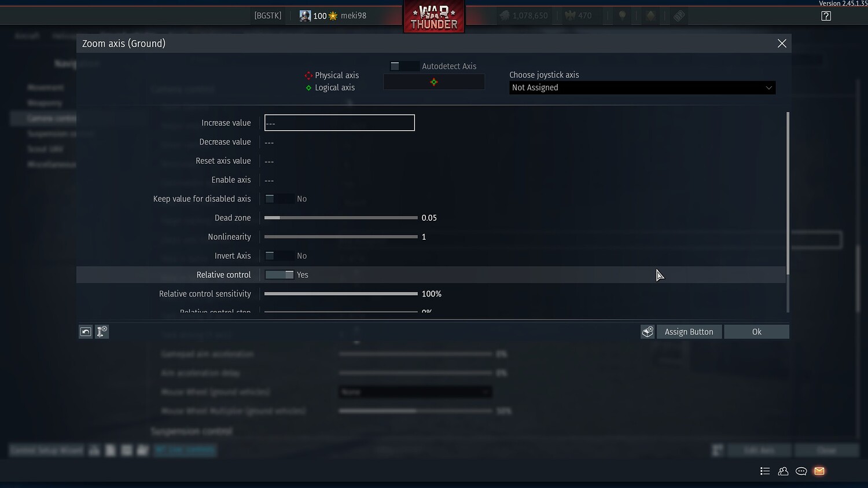Disable the Relative control switch
868x488 pixels.
(x=280, y=274)
